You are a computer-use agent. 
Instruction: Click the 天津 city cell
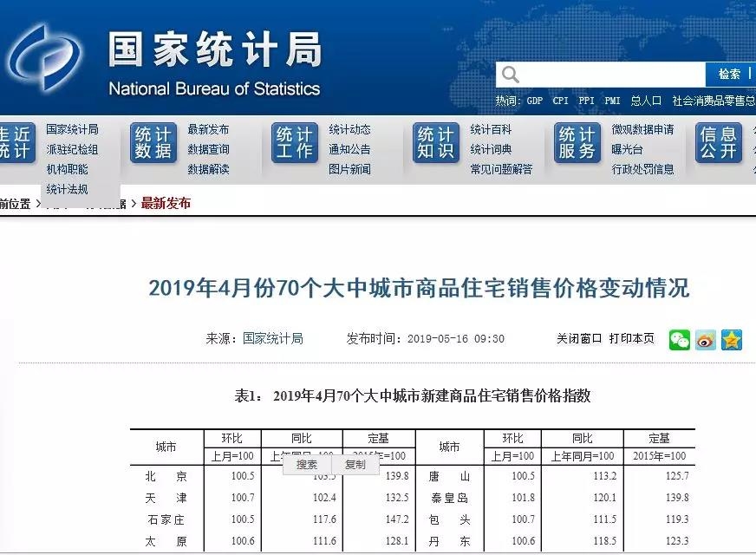(166, 498)
